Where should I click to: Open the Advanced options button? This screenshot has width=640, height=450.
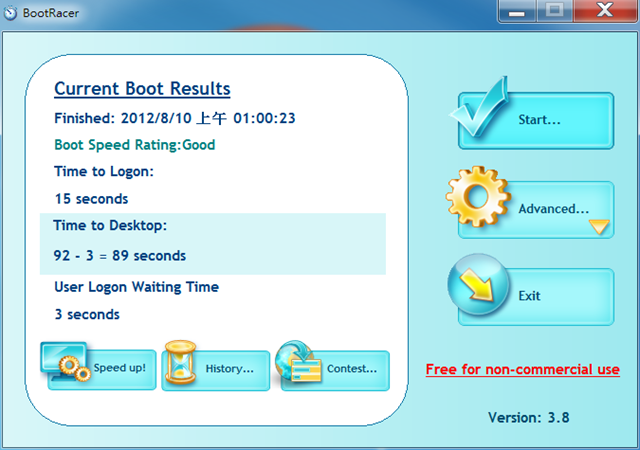click(536, 209)
